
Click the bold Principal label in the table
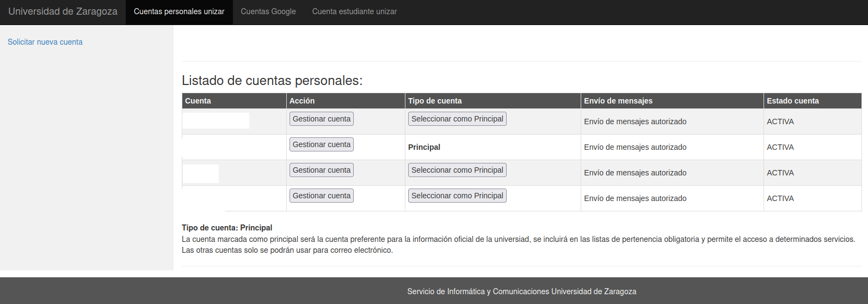pos(424,147)
